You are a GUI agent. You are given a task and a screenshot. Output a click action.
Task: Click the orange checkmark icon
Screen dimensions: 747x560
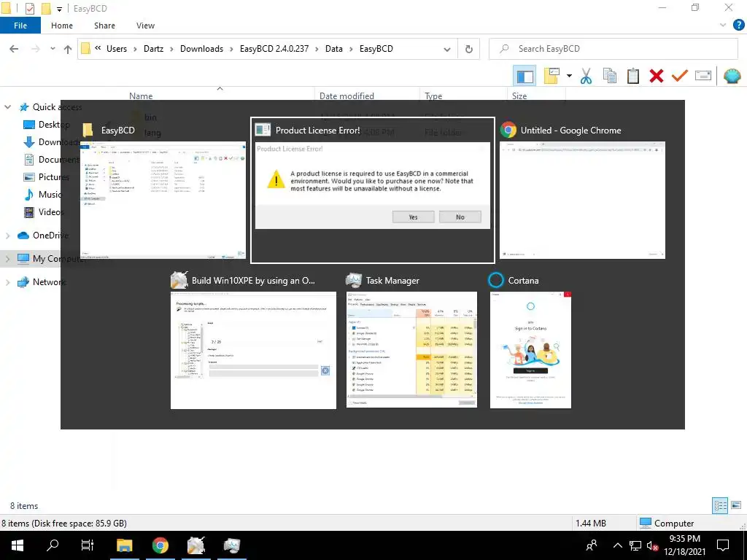click(x=679, y=76)
